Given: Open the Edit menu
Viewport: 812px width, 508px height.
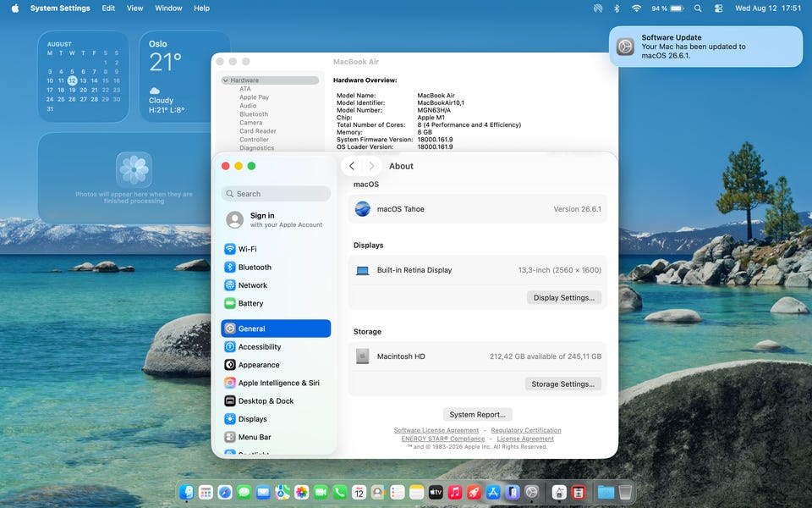Looking at the screenshot, I should click(108, 8).
